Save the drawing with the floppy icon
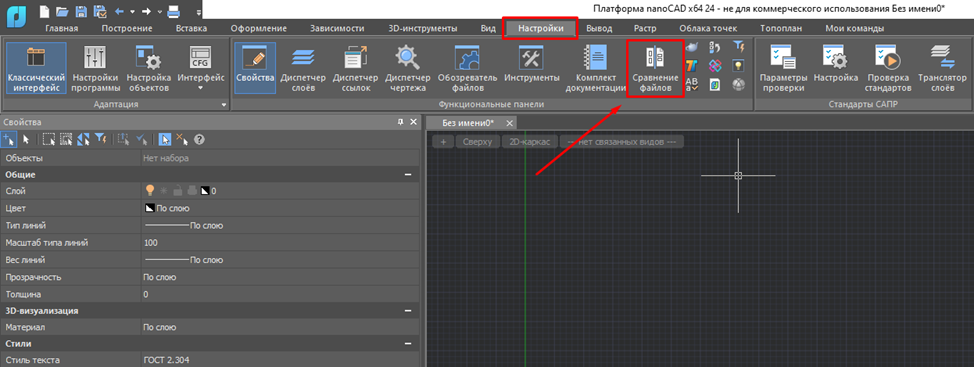Image resolution: width=974 pixels, height=367 pixels. 80,11
